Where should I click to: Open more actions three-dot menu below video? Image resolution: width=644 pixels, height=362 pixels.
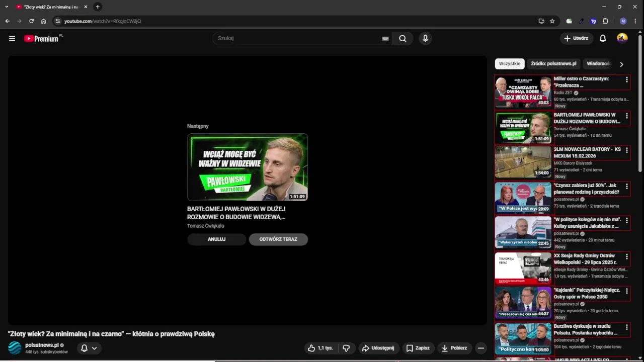[x=481, y=348]
